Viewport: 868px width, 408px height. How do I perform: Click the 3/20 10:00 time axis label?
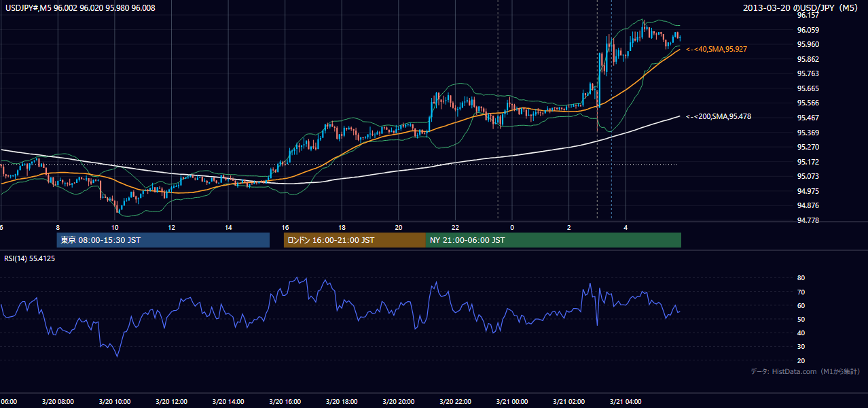pyautogui.click(x=114, y=401)
